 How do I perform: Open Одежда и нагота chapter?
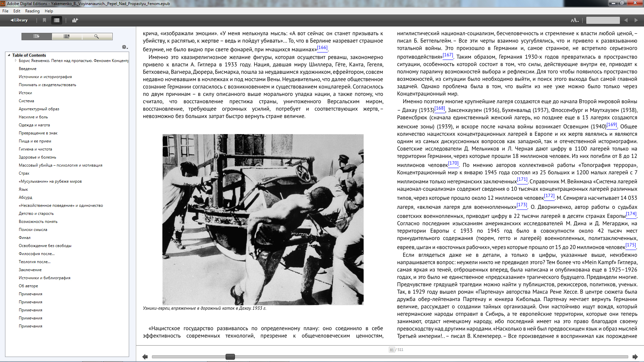[34, 125]
